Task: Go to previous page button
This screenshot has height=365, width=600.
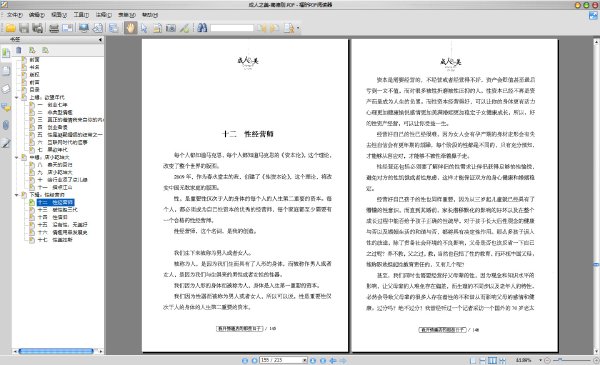Action: [254, 360]
